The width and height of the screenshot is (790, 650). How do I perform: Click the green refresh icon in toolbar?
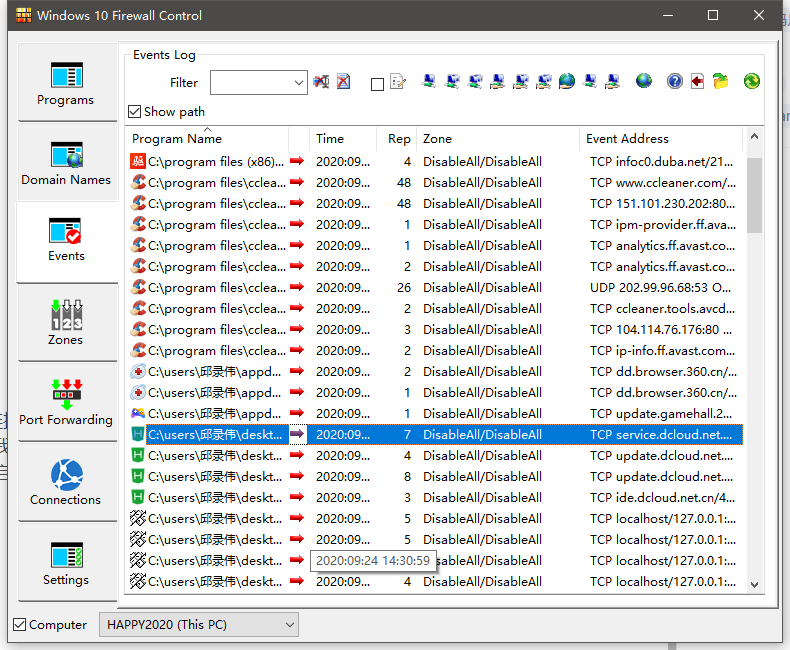click(x=751, y=81)
